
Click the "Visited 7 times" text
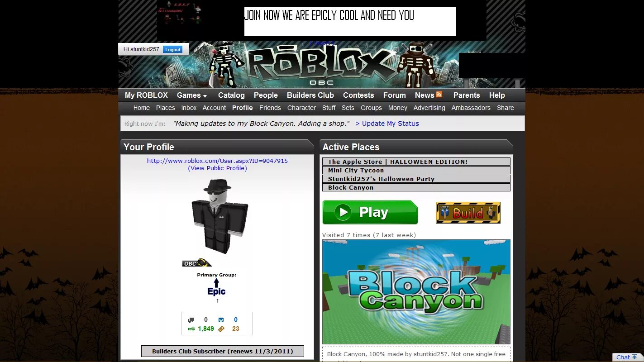369,235
